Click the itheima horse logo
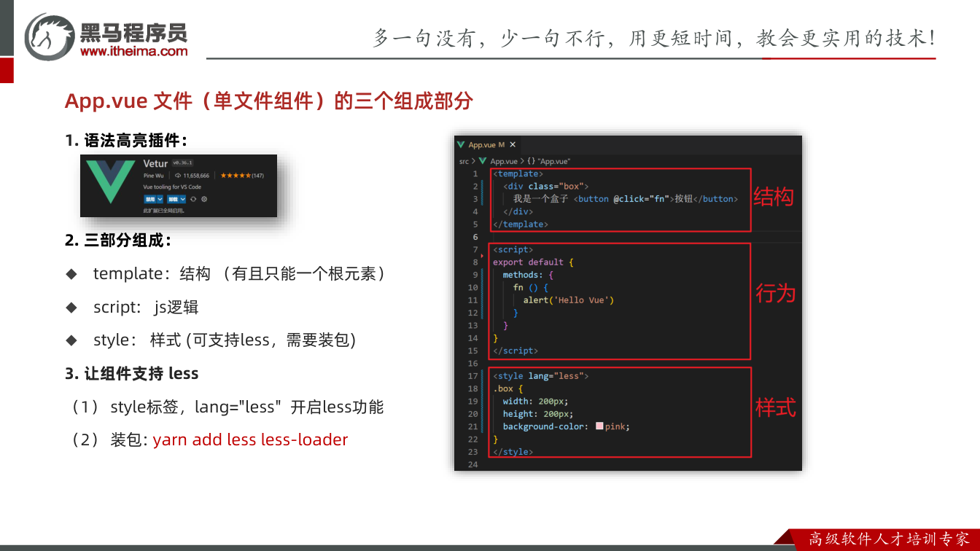 tap(49, 36)
